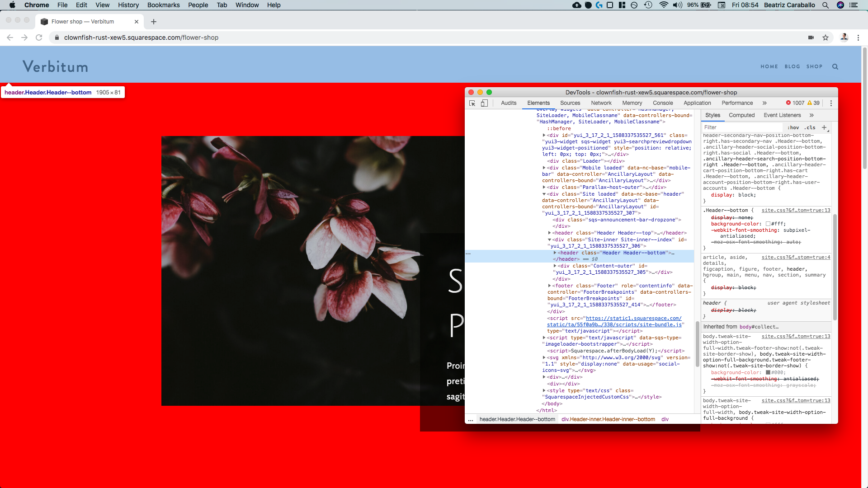Expand the footer Footer element node
This screenshot has width=868, height=488.
pos(549,286)
